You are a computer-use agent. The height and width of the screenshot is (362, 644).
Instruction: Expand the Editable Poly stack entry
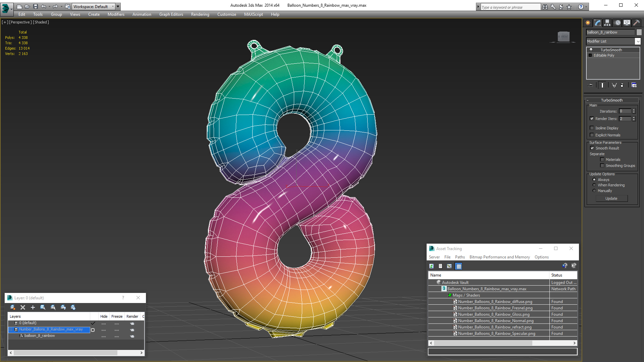(590, 55)
